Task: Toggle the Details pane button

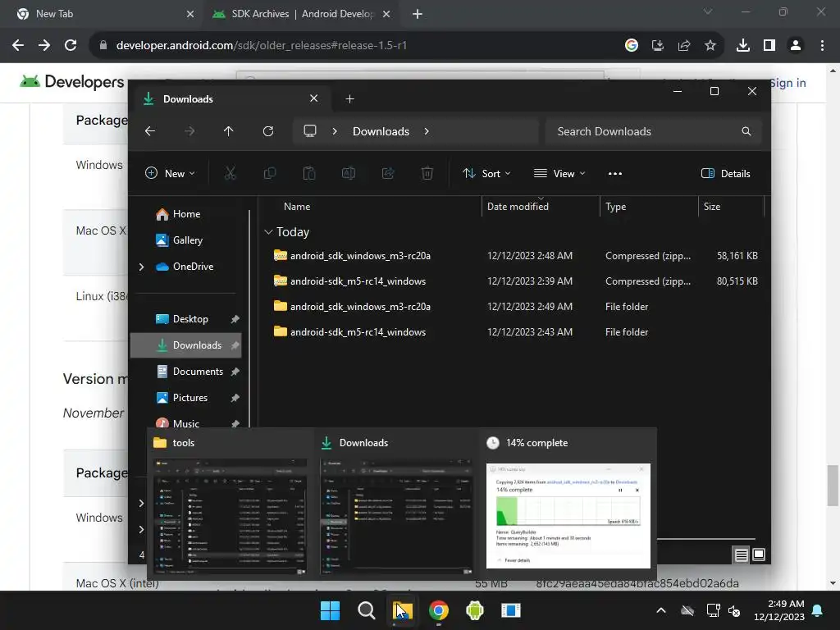Action: click(726, 174)
